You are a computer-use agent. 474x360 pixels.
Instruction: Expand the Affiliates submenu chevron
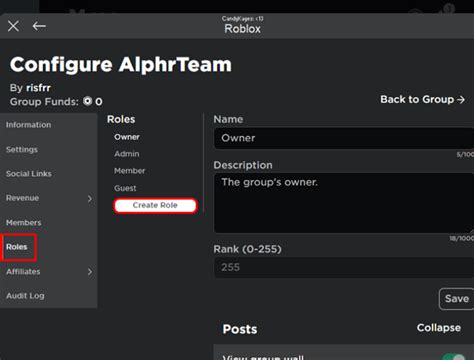(x=90, y=272)
